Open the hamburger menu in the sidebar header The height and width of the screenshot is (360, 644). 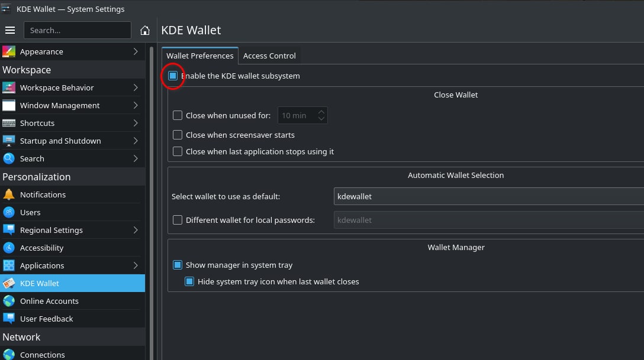click(x=10, y=30)
